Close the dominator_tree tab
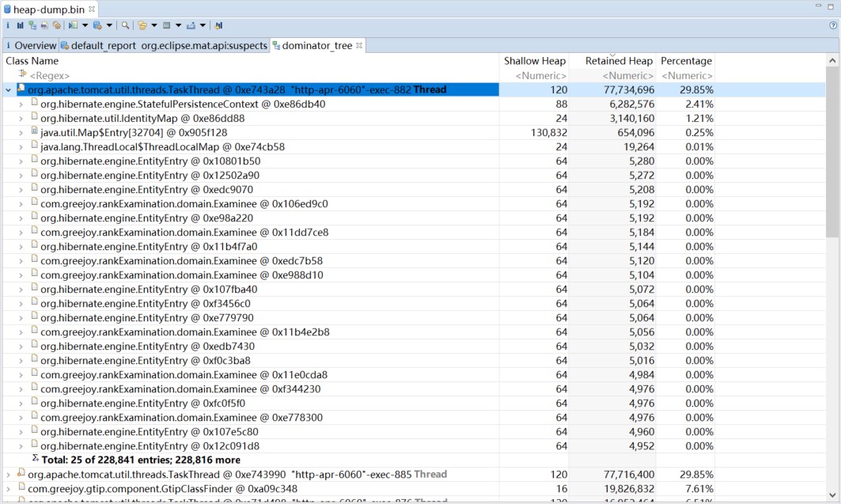The image size is (841, 504). [359, 46]
